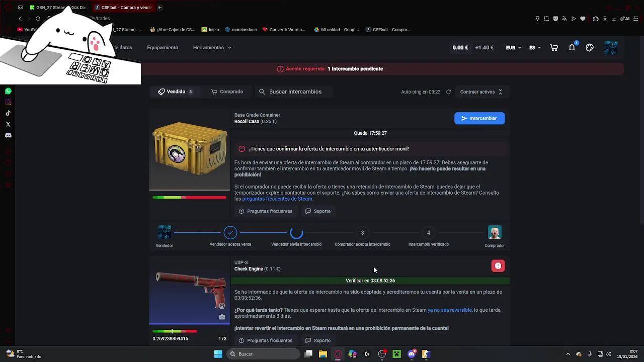The height and width of the screenshot is (362, 644).
Task: Open Preguntas frecuentes for Recoil Case
Action: coord(266,211)
